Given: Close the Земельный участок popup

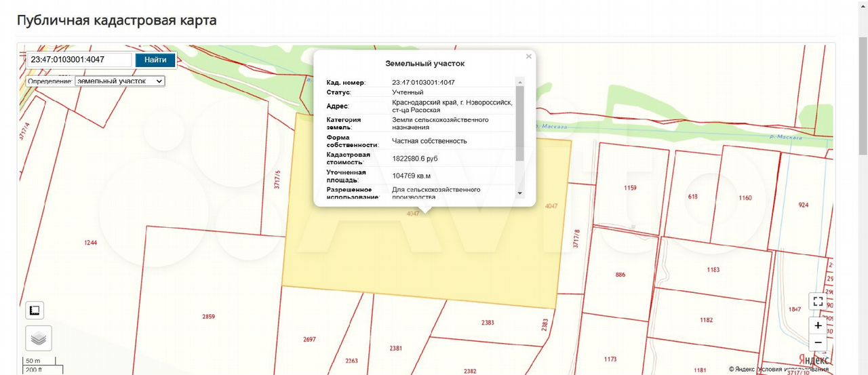Looking at the screenshot, I should [528, 57].
